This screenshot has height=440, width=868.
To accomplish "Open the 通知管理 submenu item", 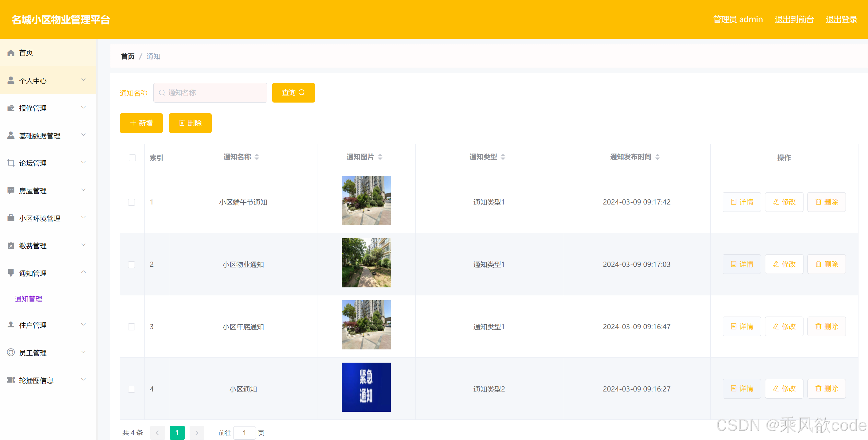I will 28,299.
